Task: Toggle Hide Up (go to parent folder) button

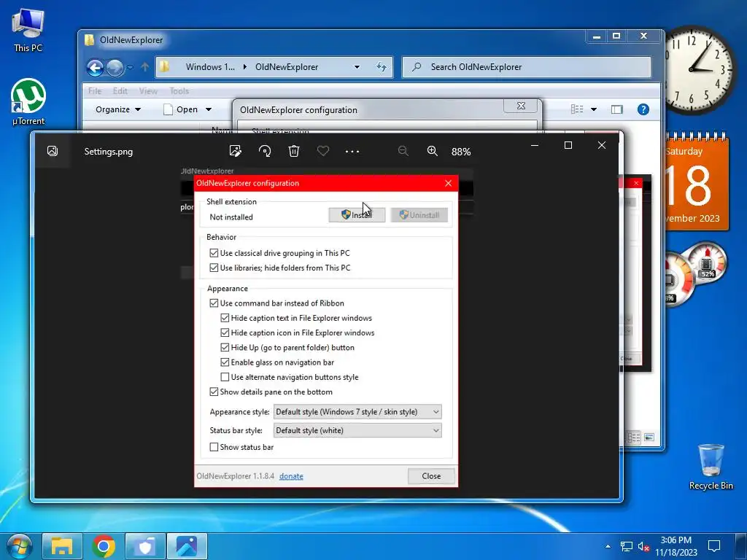Action: coord(225,347)
